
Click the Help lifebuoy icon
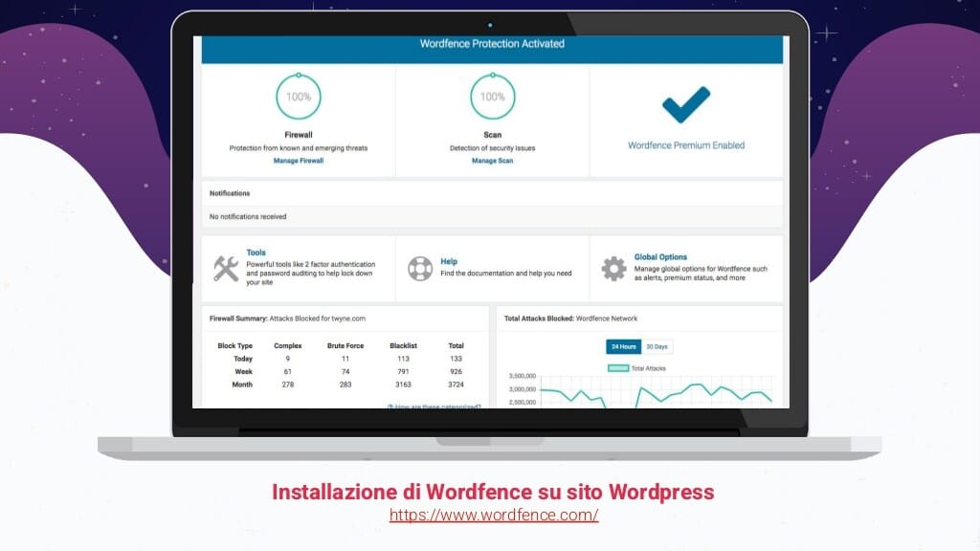(420, 269)
